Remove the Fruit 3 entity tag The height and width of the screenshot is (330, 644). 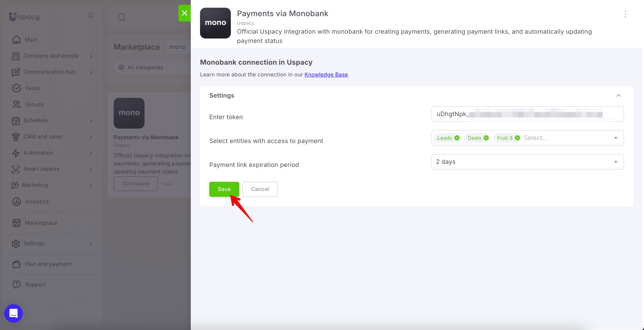(517, 138)
